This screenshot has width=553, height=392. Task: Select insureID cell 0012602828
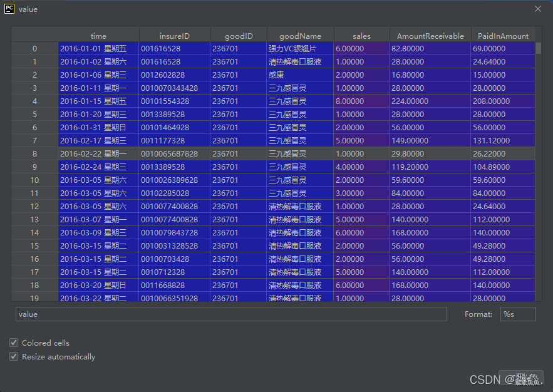coord(175,75)
